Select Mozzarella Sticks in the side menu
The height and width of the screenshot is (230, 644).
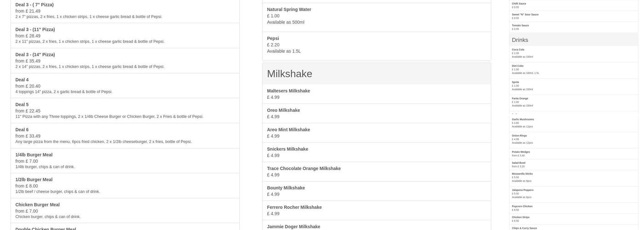pyautogui.click(x=574, y=178)
